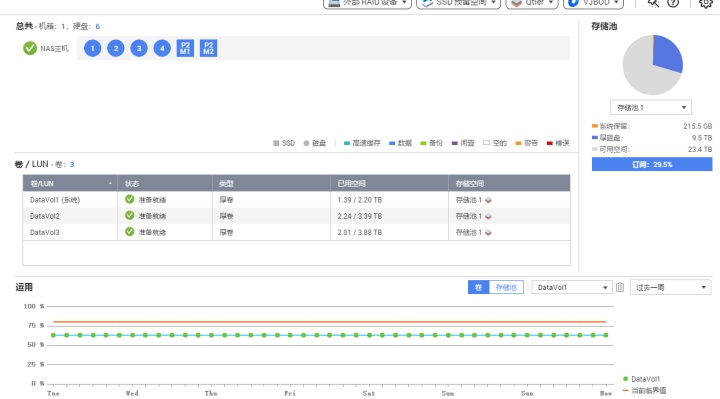Switch usage chart to 卷 view
The height and width of the screenshot is (399, 720).
(x=478, y=287)
